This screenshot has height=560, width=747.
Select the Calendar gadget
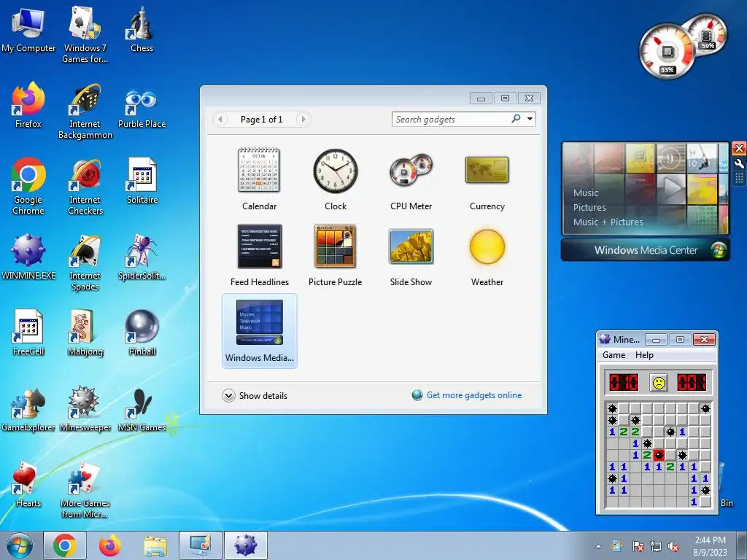[x=259, y=179]
